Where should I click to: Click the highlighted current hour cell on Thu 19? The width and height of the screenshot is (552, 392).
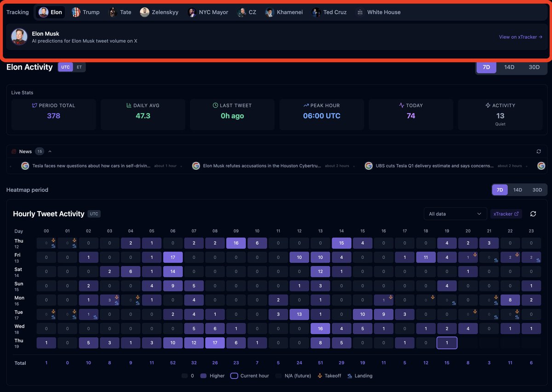[447, 343]
